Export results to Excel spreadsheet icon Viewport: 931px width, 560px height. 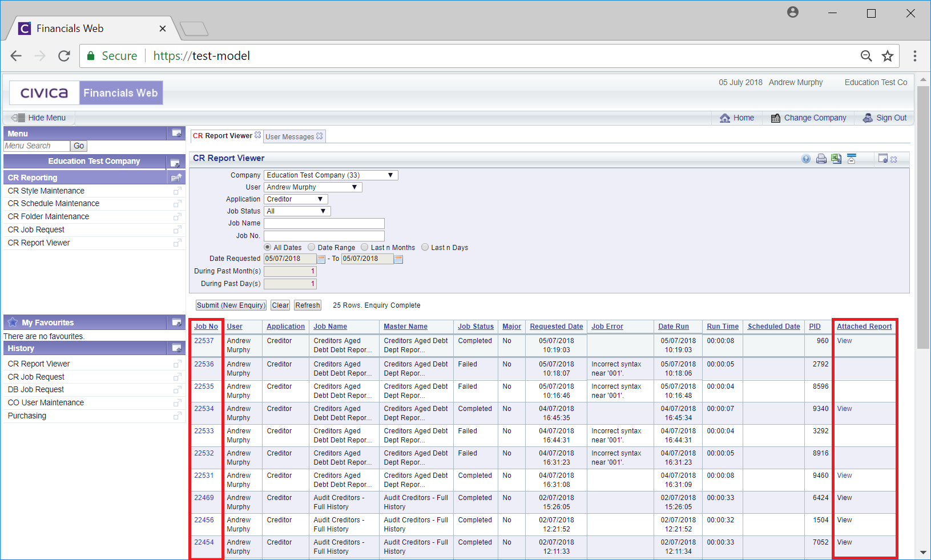click(x=836, y=159)
